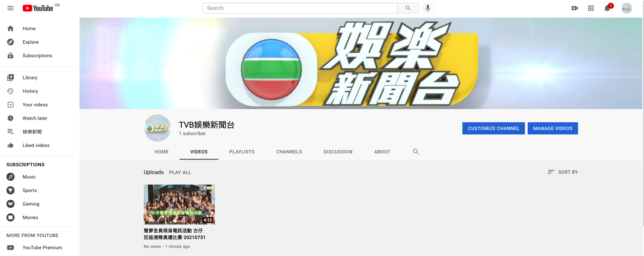Click in the Search input field
This screenshot has width=644, height=256.
(x=300, y=8)
